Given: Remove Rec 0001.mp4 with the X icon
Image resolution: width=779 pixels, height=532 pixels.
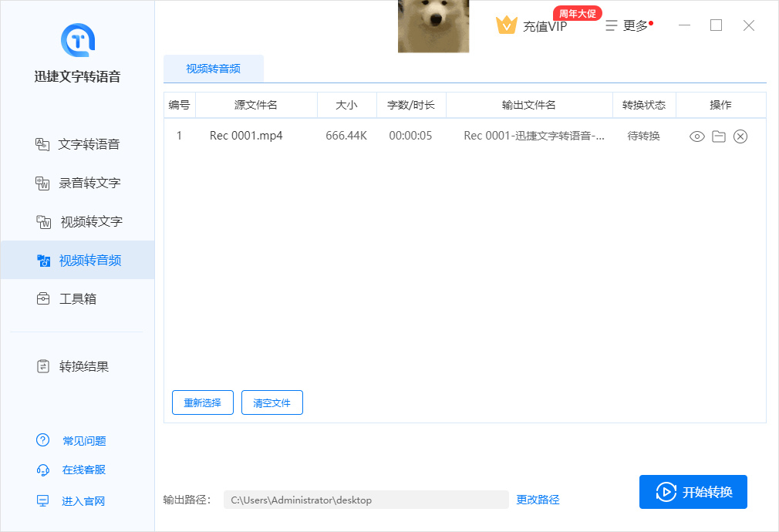Looking at the screenshot, I should [x=740, y=136].
